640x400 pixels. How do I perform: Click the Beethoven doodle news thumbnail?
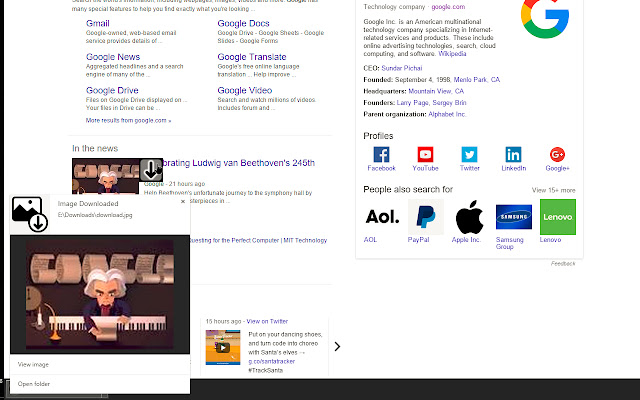(106, 176)
